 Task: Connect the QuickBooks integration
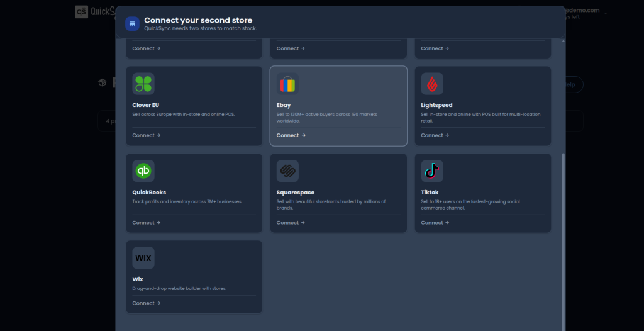click(146, 222)
